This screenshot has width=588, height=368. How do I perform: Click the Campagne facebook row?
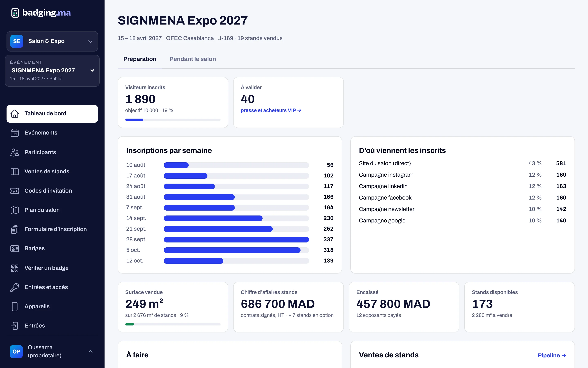click(462, 198)
